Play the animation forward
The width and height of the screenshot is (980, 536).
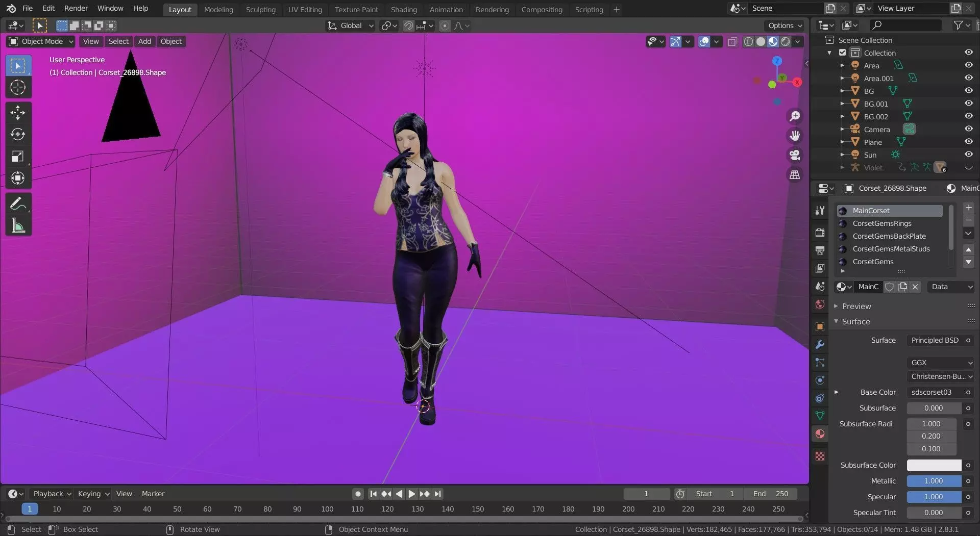click(x=411, y=494)
